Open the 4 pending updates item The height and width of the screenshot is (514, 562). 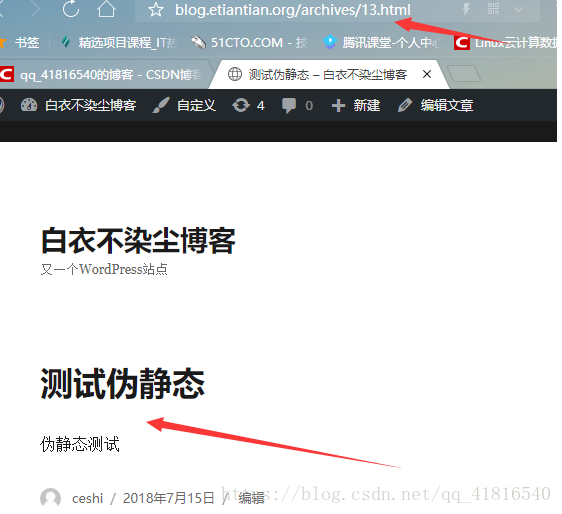(248, 105)
